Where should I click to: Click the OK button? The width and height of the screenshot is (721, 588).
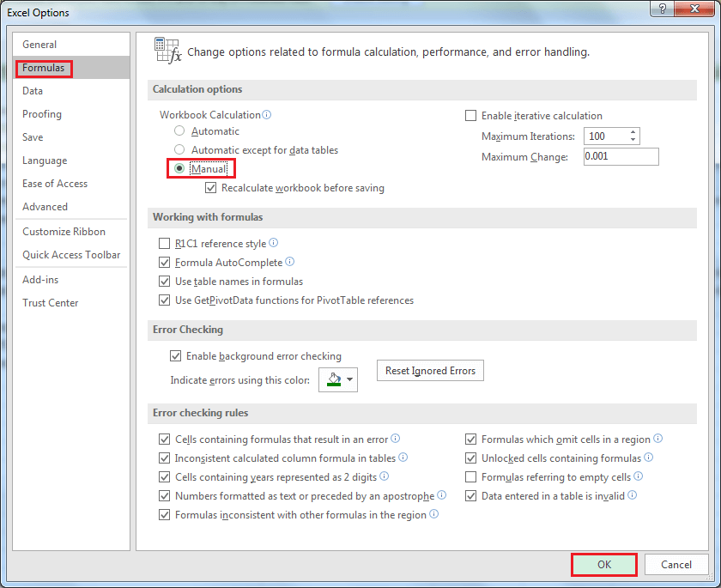pos(603,564)
